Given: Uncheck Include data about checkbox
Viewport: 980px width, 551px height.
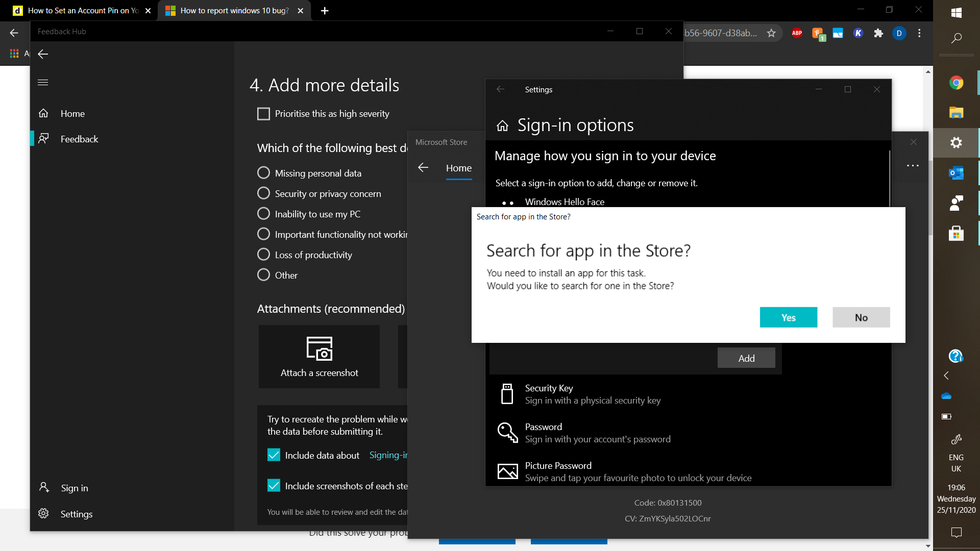Looking at the screenshot, I should pyautogui.click(x=274, y=455).
